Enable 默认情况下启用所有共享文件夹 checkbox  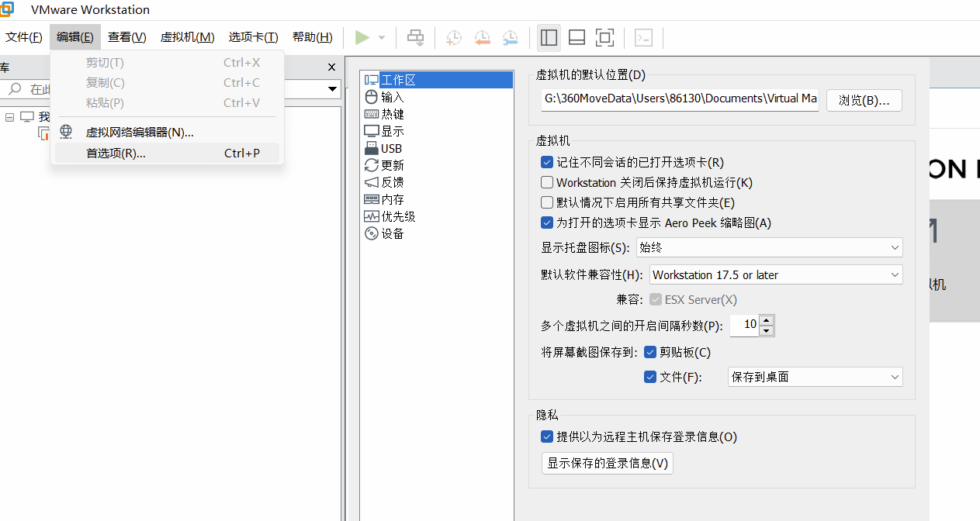tap(547, 202)
